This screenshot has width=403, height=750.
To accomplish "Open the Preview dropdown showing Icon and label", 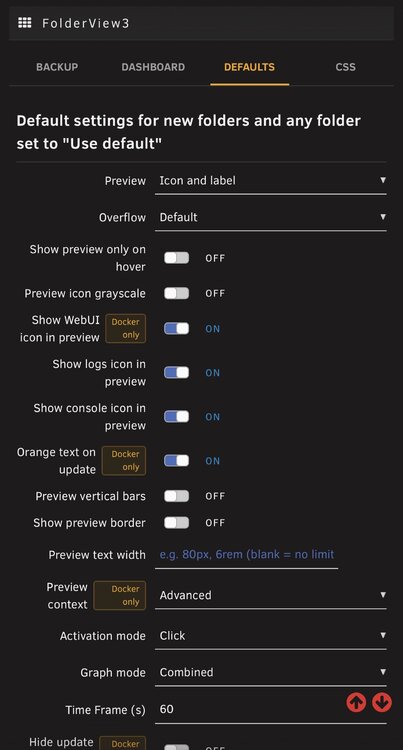I will point(271,181).
